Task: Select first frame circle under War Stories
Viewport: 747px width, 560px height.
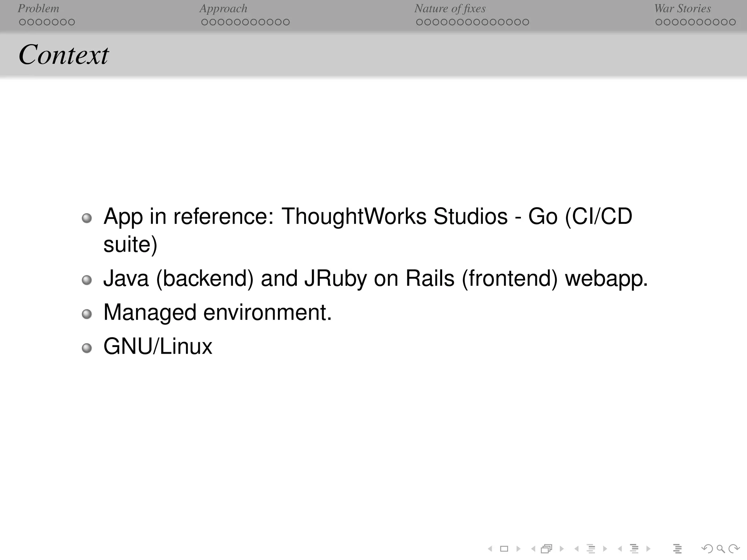Action: point(659,22)
